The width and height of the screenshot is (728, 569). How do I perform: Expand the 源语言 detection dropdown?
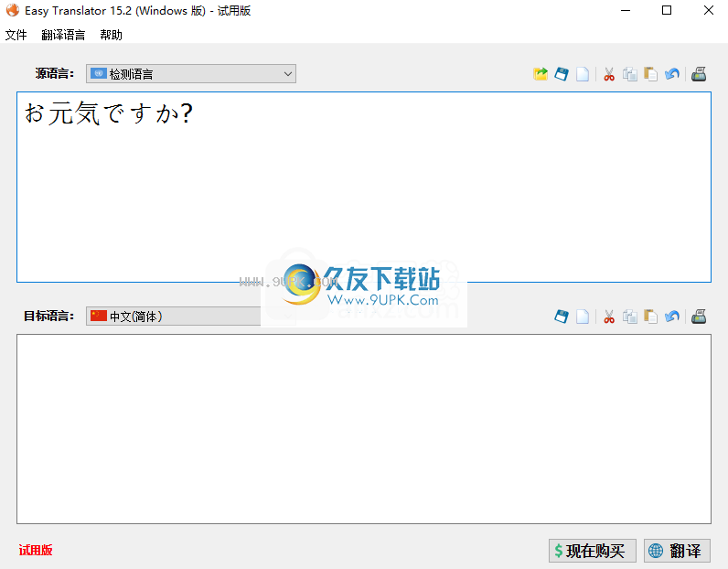191,74
